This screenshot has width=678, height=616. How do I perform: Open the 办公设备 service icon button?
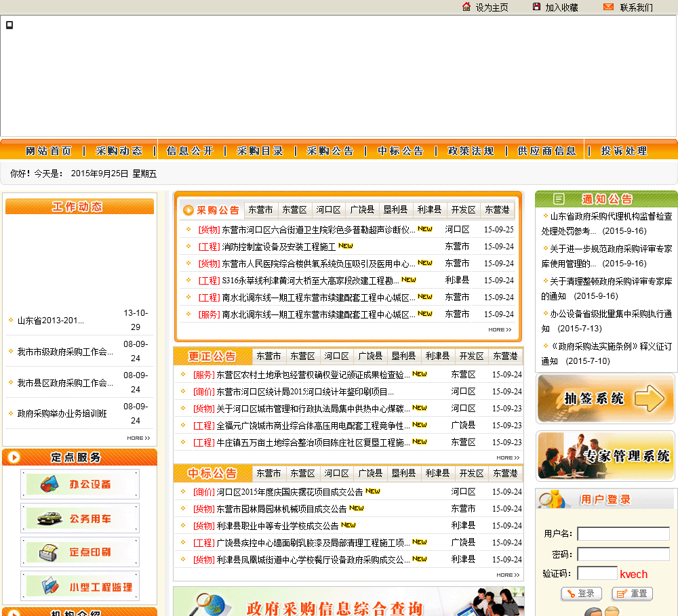[x=80, y=485]
